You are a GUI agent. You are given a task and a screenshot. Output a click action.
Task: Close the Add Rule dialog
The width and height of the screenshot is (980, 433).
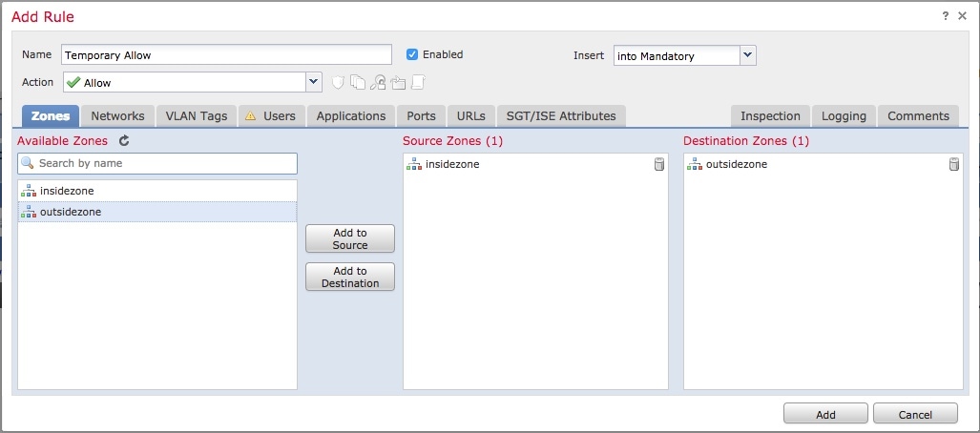(963, 16)
